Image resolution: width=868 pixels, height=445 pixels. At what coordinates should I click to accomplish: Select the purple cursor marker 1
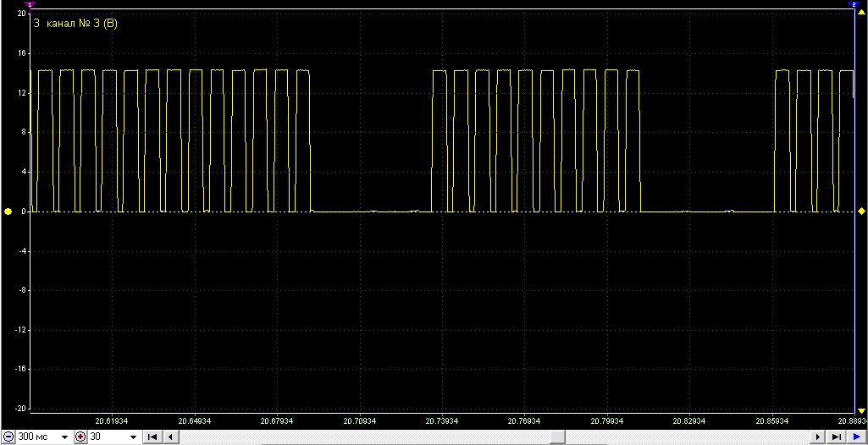(x=30, y=4)
